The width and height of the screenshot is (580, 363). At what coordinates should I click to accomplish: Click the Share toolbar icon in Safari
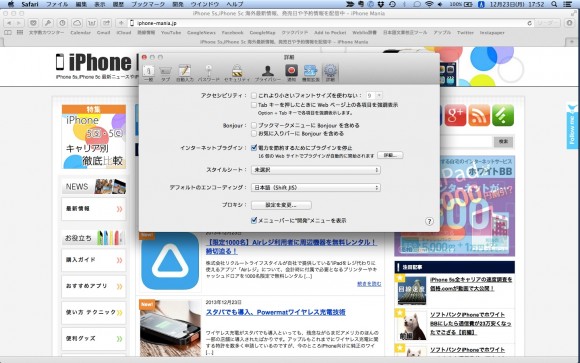[106, 23]
